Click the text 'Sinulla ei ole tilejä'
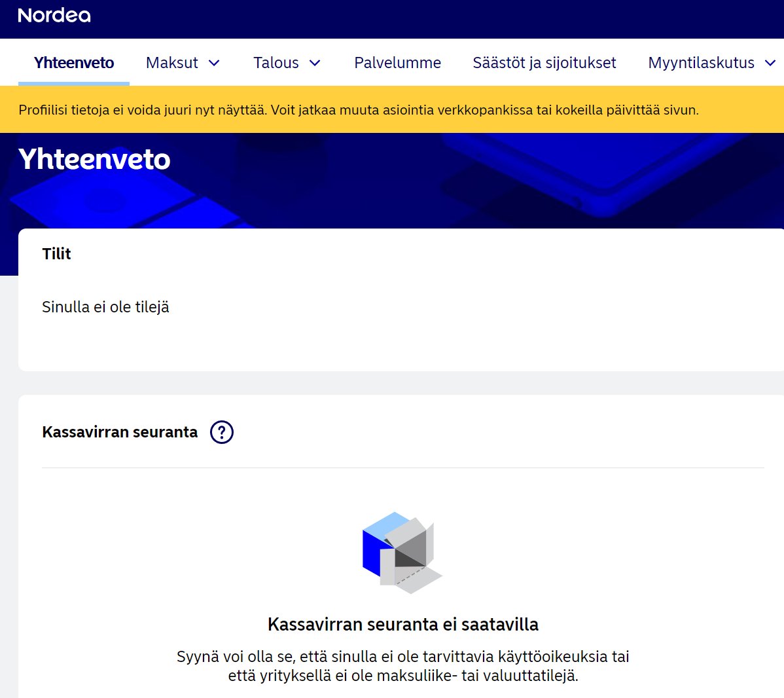This screenshot has width=784, height=698. 105,306
